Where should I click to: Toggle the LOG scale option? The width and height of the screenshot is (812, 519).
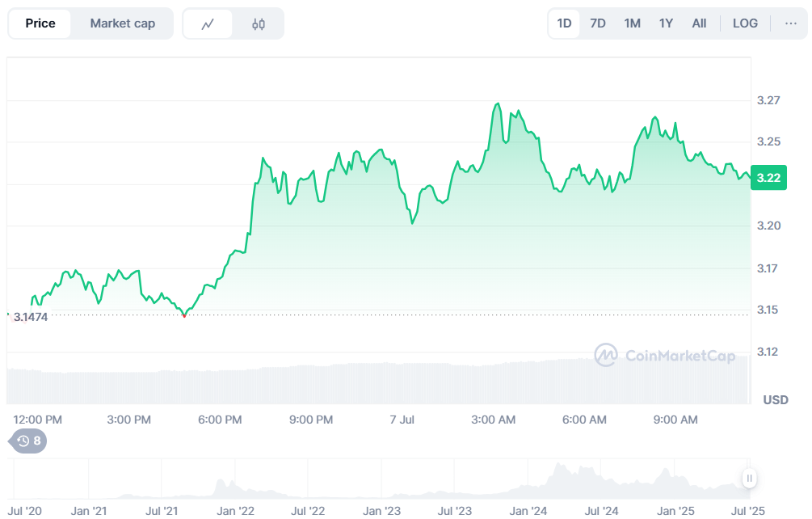(x=745, y=23)
